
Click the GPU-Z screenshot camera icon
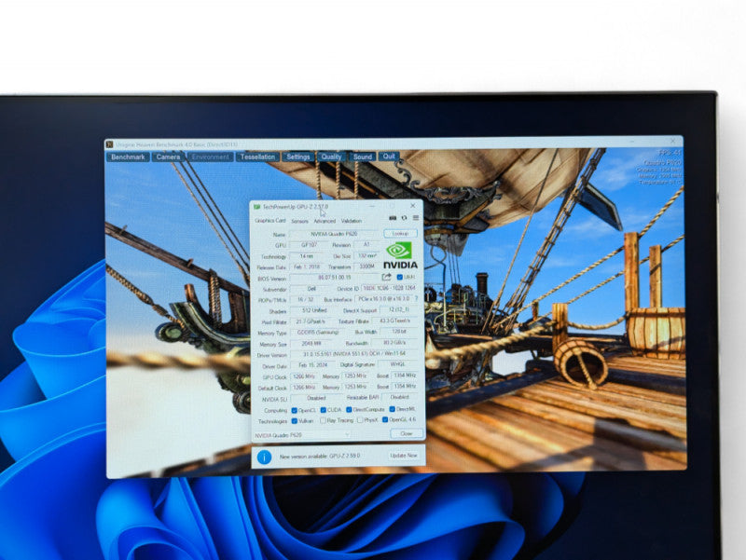(393, 218)
